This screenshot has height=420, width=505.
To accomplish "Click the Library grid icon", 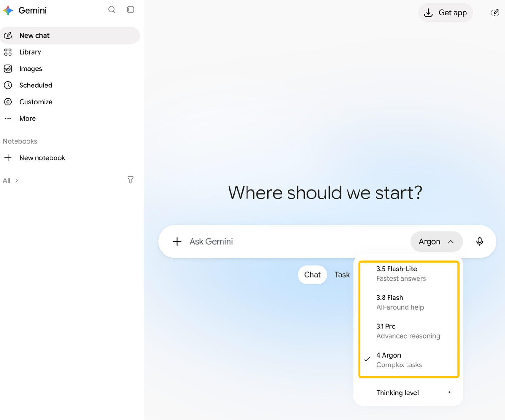I will click(8, 52).
